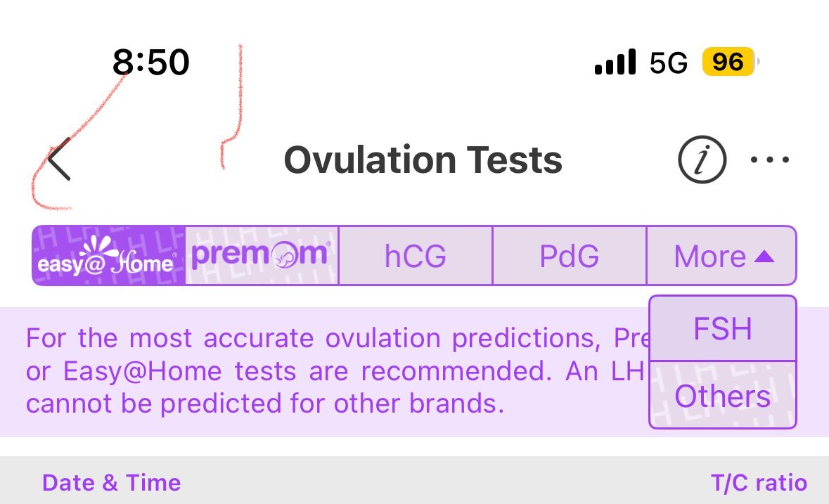Tap the 8:50 clock in status bar
829x504 pixels.
pos(150,63)
